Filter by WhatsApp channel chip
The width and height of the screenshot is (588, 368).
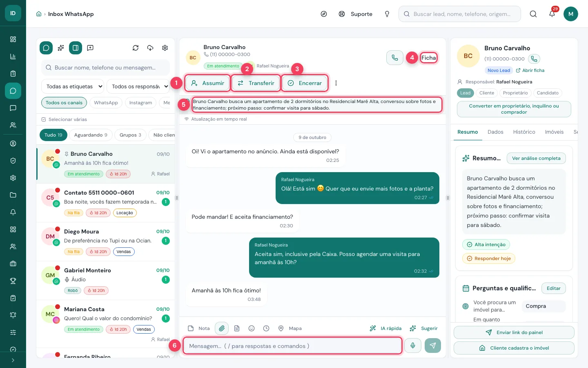[x=106, y=103]
